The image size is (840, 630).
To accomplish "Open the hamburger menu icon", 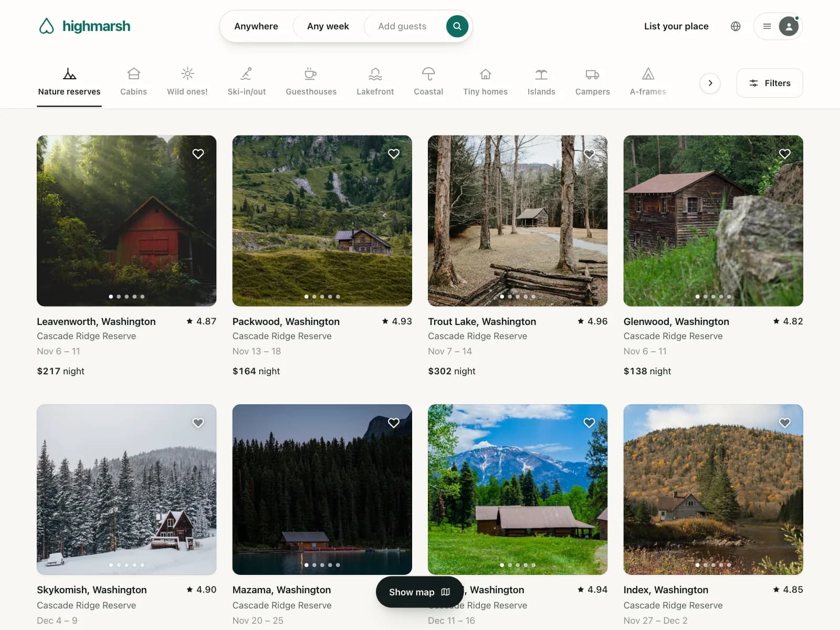I will 767,26.
